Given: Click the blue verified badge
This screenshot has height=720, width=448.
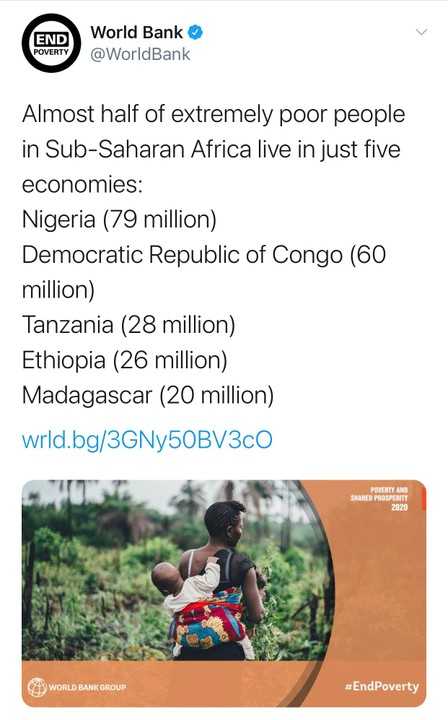Looking at the screenshot, I should click(x=196, y=32).
